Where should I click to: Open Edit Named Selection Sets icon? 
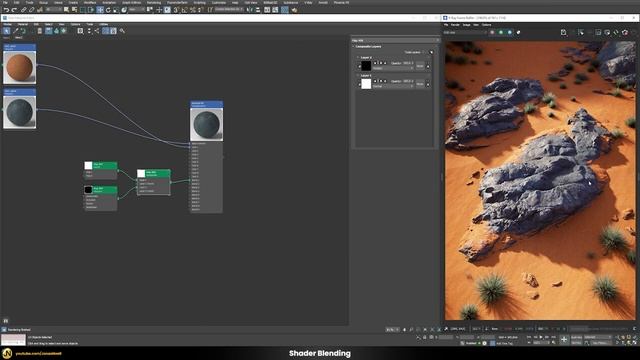(210, 9)
